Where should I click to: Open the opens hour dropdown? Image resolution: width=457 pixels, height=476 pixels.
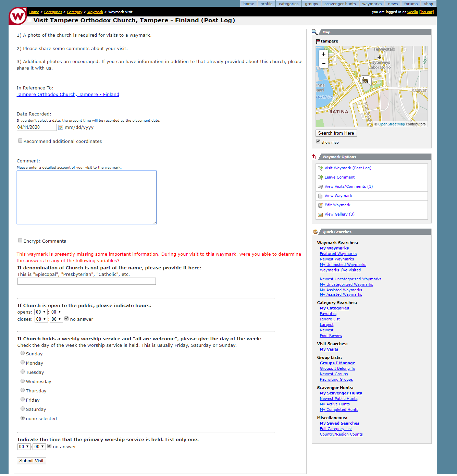click(41, 312)
